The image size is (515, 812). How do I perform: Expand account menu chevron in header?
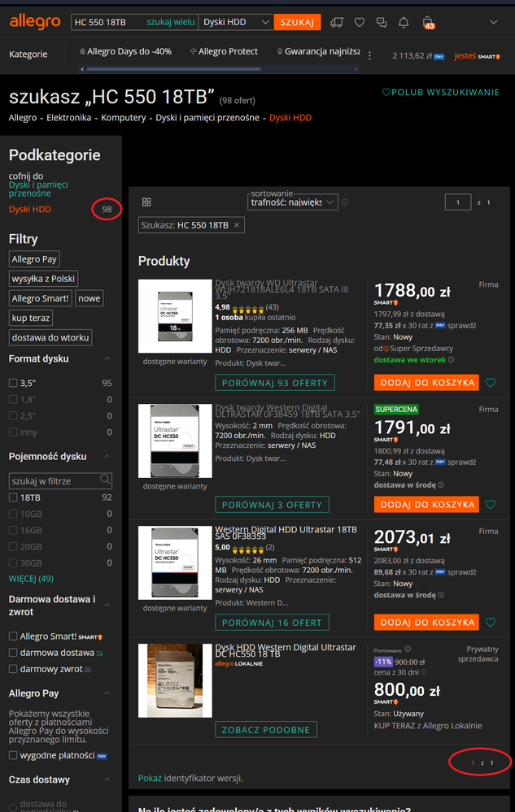(x=494, y=22)
